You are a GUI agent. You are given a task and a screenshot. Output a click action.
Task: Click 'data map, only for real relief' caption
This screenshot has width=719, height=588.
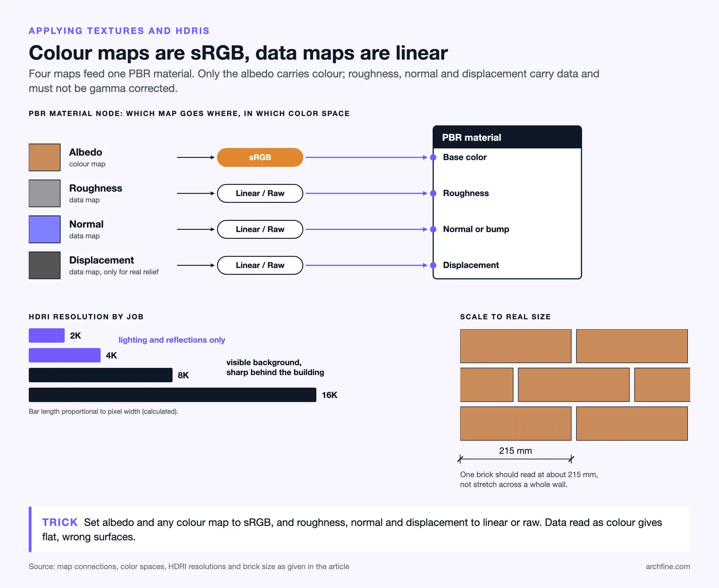tap(114, 272)
